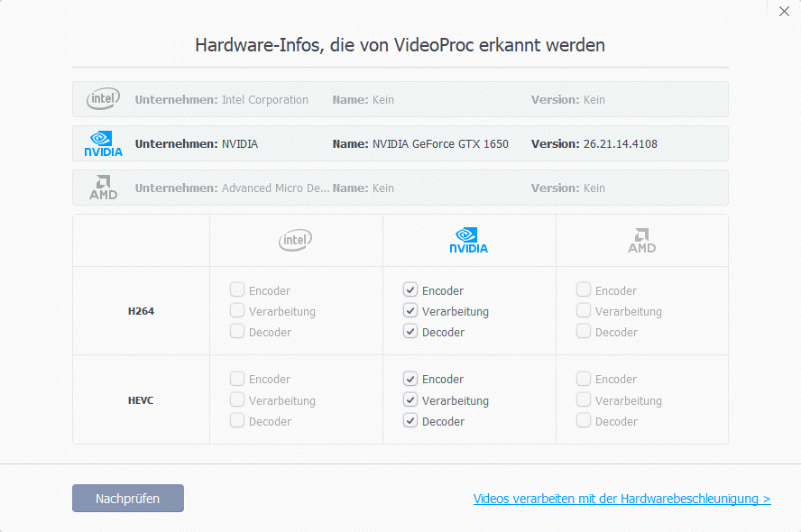Click 'Version: Kein' in the Intel row
The height and width of the screenshot is (532, 801).
click(x=568, y=99)
